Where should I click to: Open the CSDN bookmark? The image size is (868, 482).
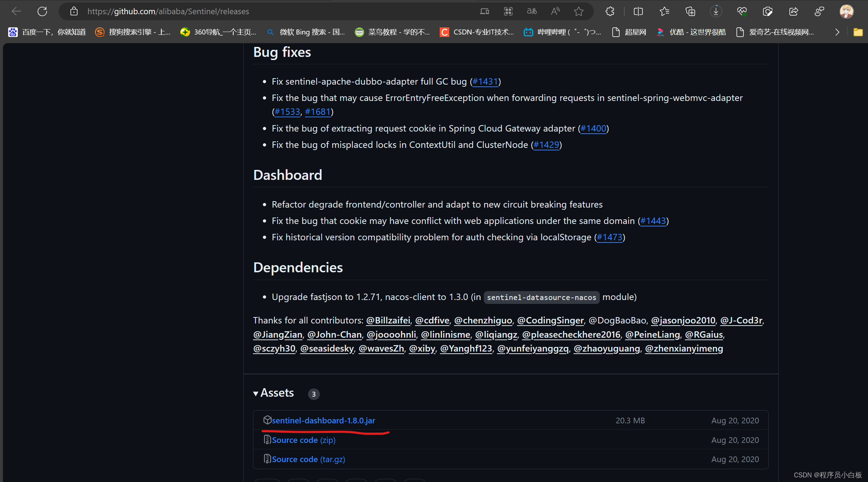pyautogui.click(x=477, y=32)
